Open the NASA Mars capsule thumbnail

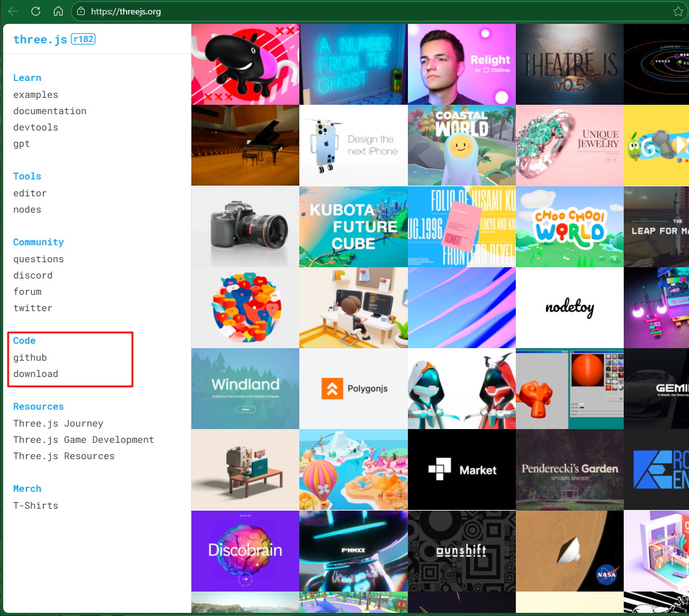tap(570, 551)
